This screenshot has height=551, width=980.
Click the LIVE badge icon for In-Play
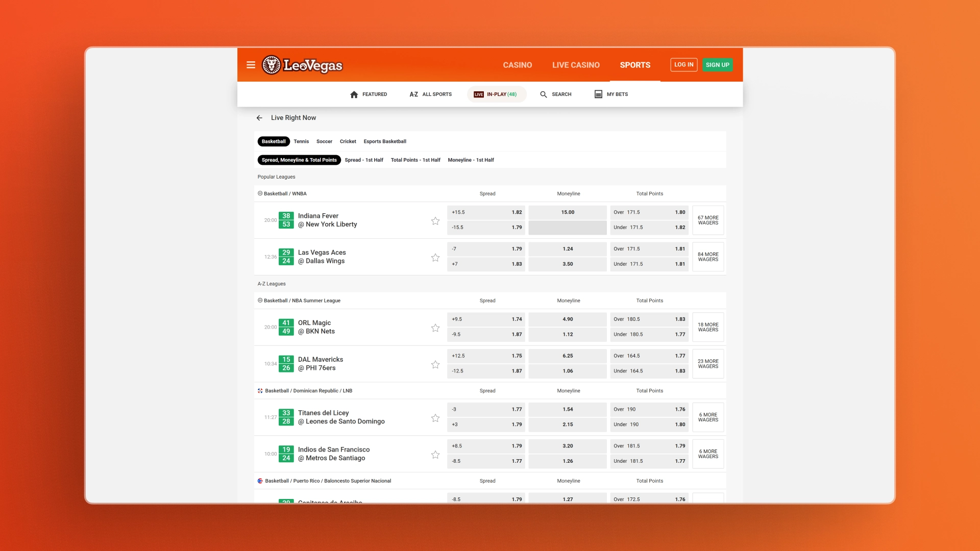coord(479,94)
